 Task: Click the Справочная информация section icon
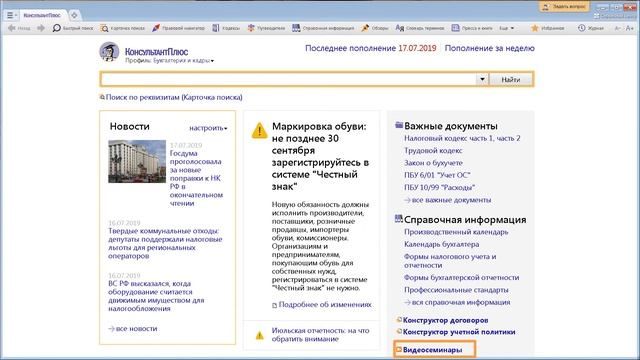pos(399,219)
